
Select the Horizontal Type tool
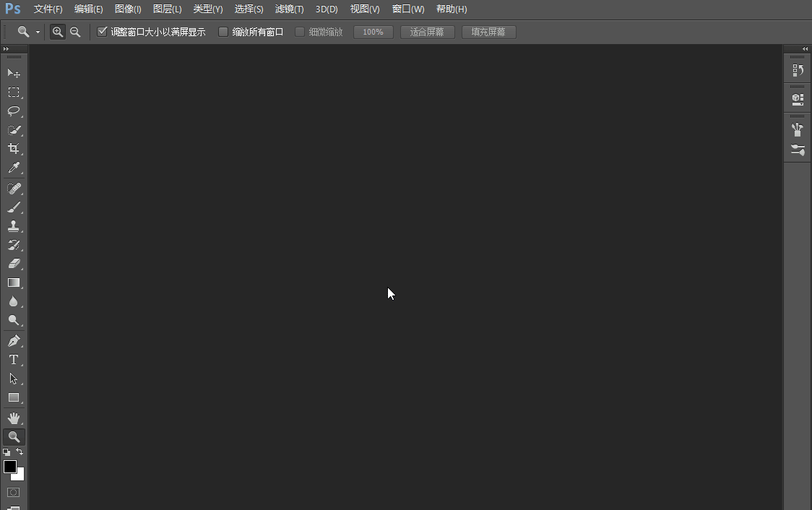[13, 360]
